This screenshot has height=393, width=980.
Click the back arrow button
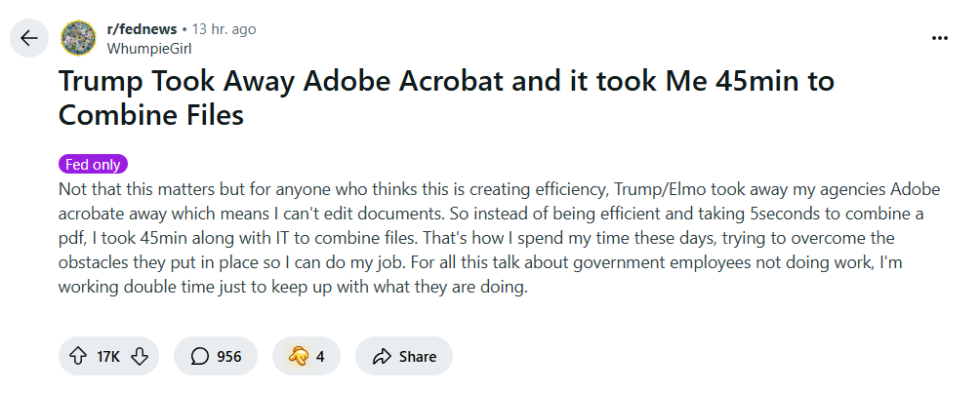pos(28,38)
